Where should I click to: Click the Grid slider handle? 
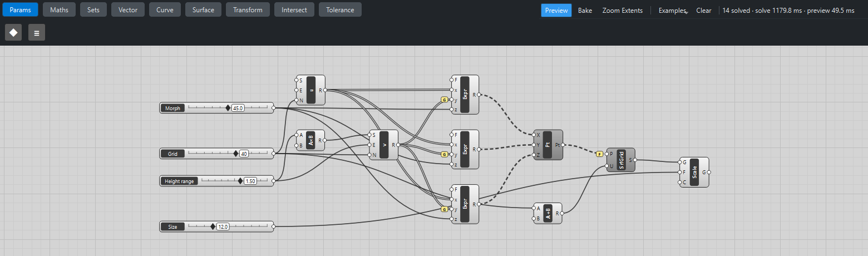point(235,153)
